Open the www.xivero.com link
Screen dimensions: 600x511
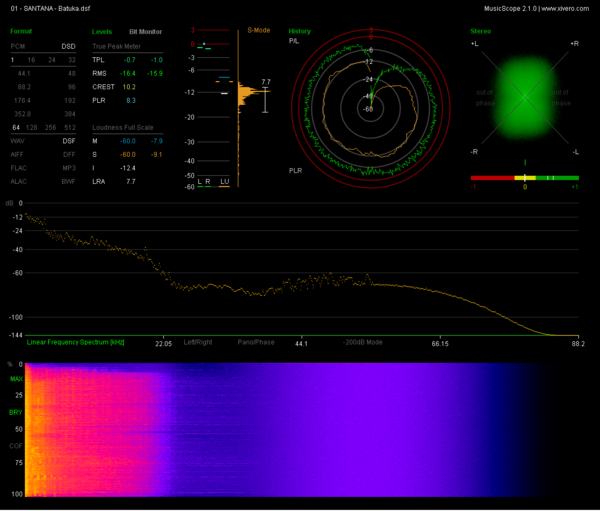coord(565,8)
